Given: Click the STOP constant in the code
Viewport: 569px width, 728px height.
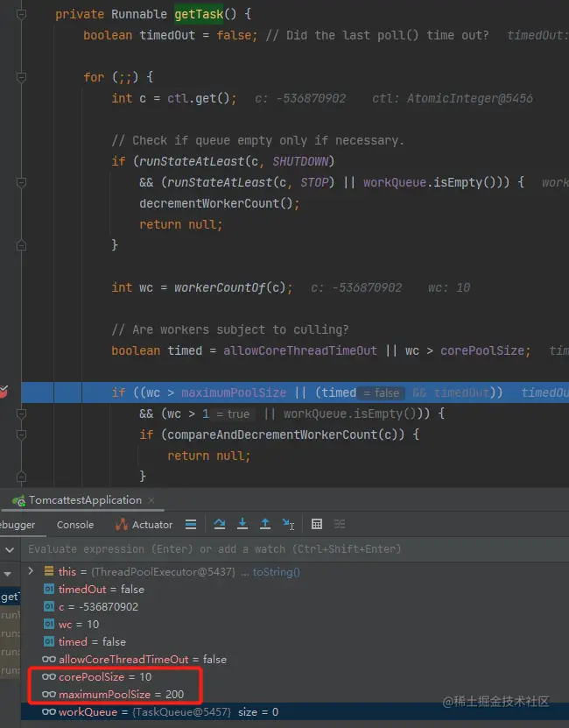Looking at the screenshot, I should (x=313, y=182).
